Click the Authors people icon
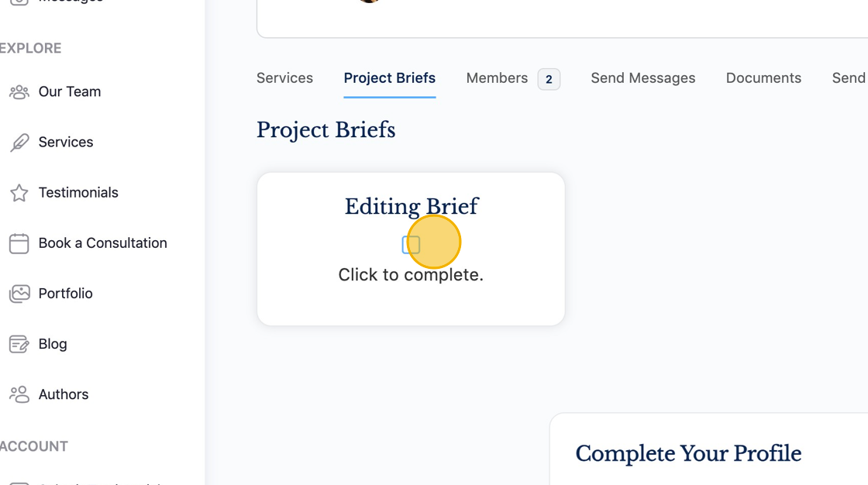868x485 pixels. pyautogui.click(x=19, y=394)
